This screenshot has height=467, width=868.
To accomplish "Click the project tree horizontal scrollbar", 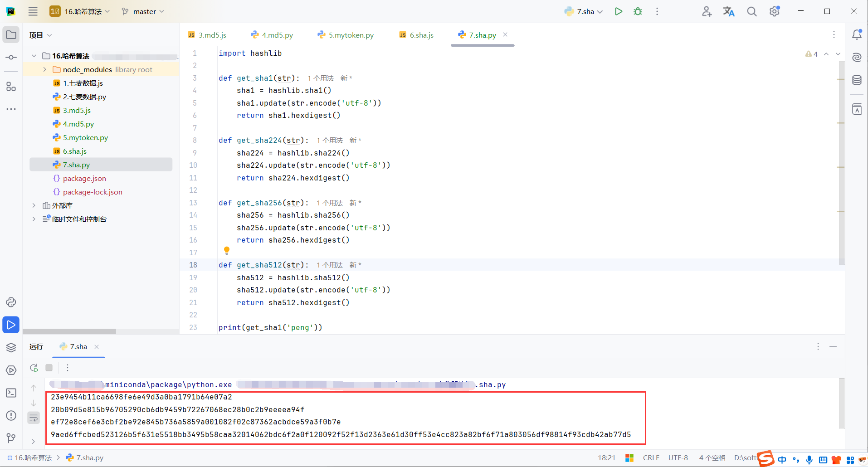I will pos(69,331).
